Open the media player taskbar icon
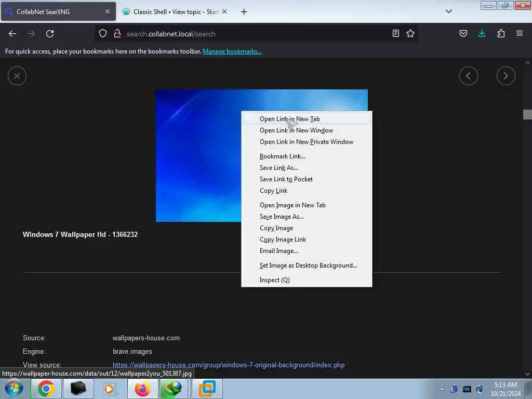The width and height of the screenshot is (532, 399). coord(110,389)
